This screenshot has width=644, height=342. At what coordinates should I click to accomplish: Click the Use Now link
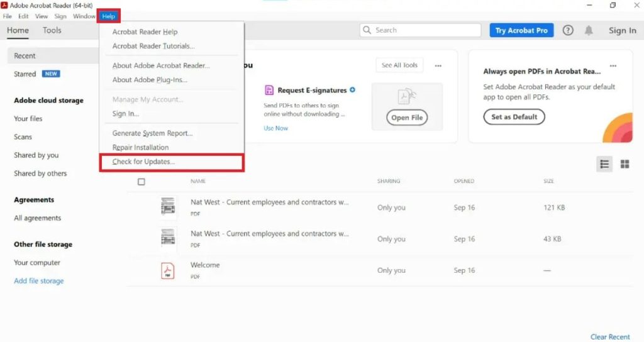tap(275, 128)
